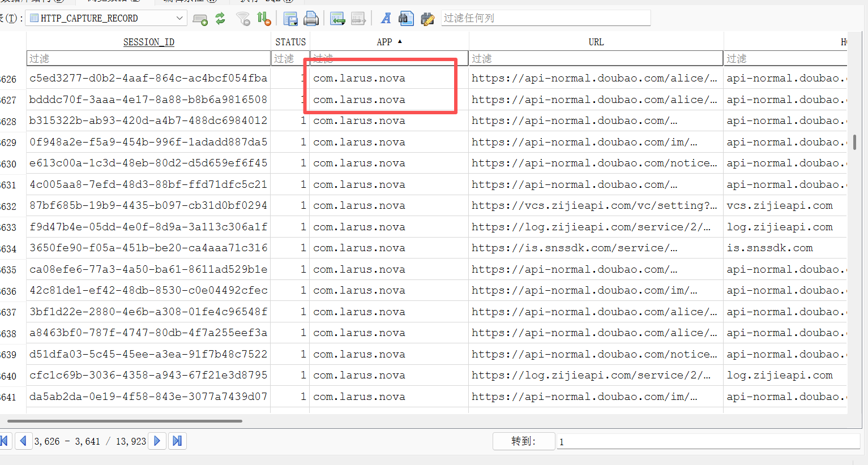868x465 pixels.
Task: Select session ID e613c00a-1c3d-48eb-80d2-d5d659ef6f45
Action: click(148, 163)
